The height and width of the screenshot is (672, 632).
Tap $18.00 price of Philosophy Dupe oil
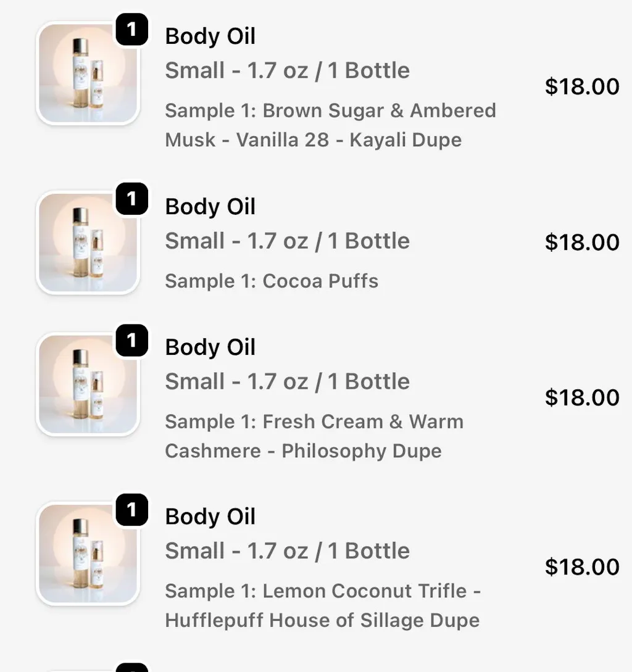(581, 398)
